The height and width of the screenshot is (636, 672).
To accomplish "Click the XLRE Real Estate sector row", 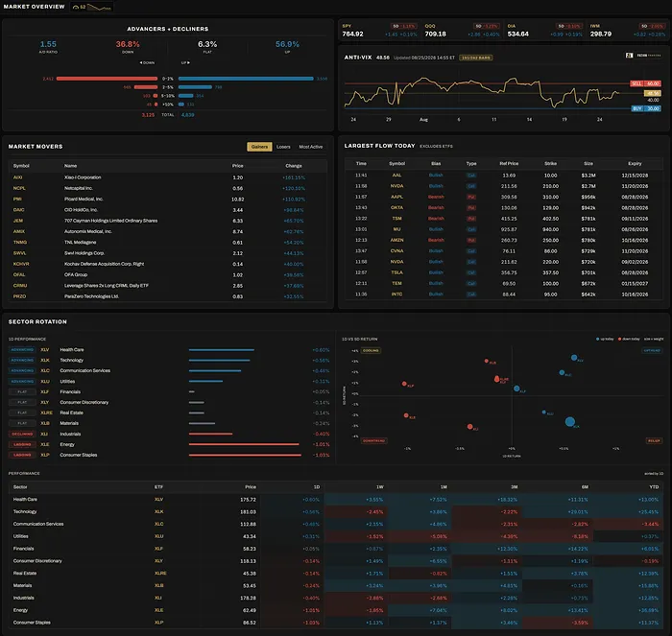I will [169, 412].
